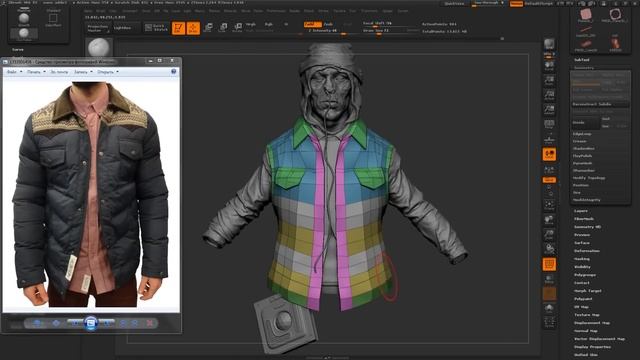Select the Move transform icon in top shelf
This screenshot has height=360, width=640.
(x=208, y=28)
